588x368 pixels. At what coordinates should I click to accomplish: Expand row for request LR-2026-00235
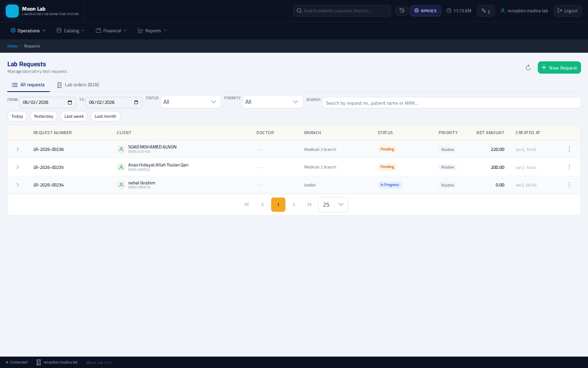click(18, 167)
